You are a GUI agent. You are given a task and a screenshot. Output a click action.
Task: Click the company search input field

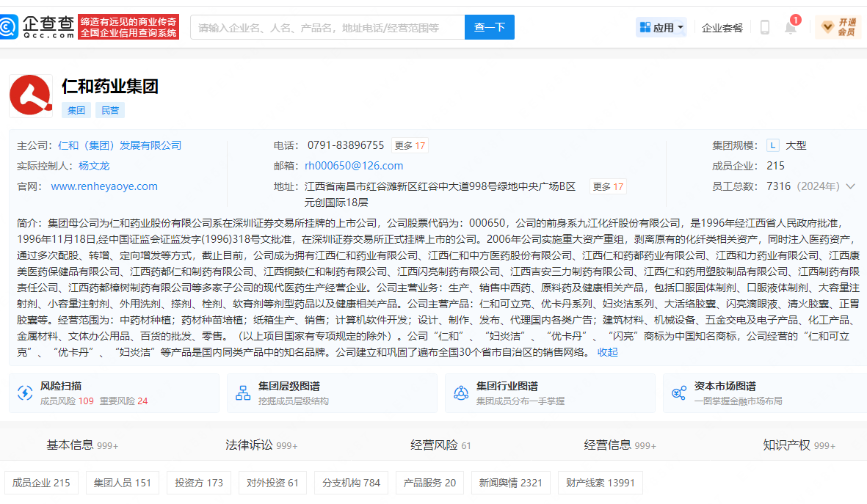point(327,27)
